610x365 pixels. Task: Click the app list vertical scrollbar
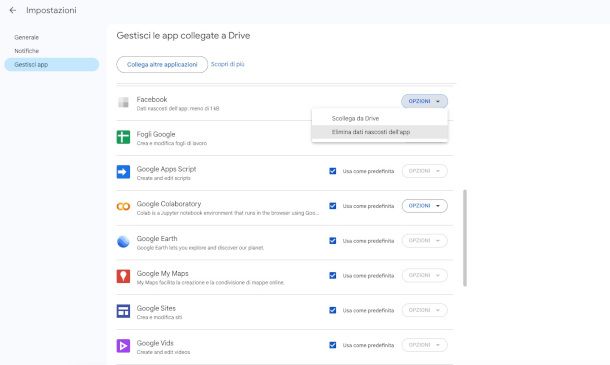point(465,238)
